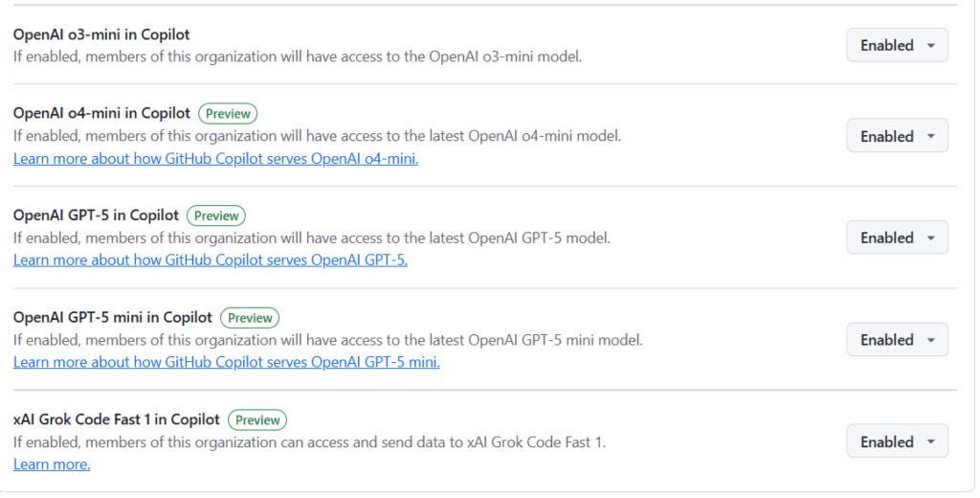Click the Preview badge next to OpenAI o4-mini

pyautogui.click(x=228, y=114)
